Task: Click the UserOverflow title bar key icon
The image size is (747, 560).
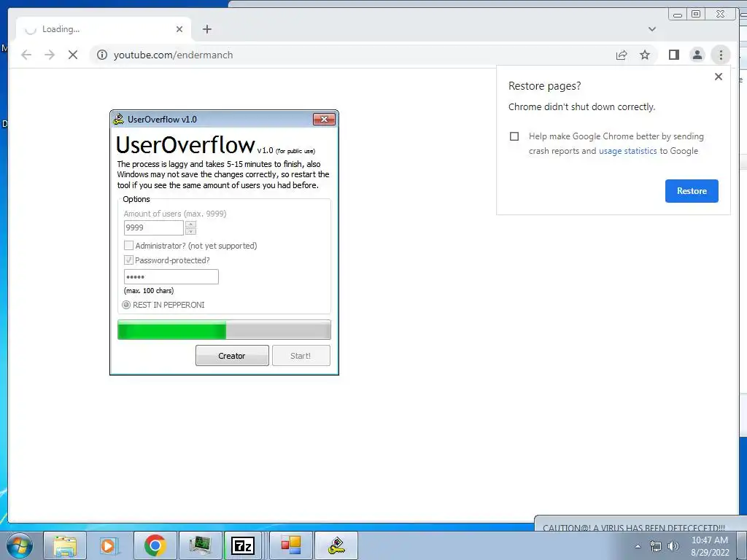Action: pyautogui.click(x=119, y=119)
